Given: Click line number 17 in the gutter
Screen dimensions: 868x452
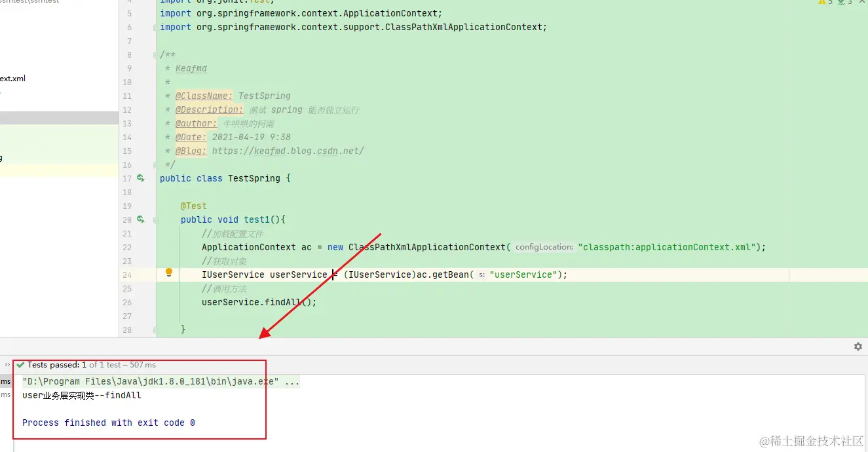Looking at the screenshot, I should click(127, 178).
